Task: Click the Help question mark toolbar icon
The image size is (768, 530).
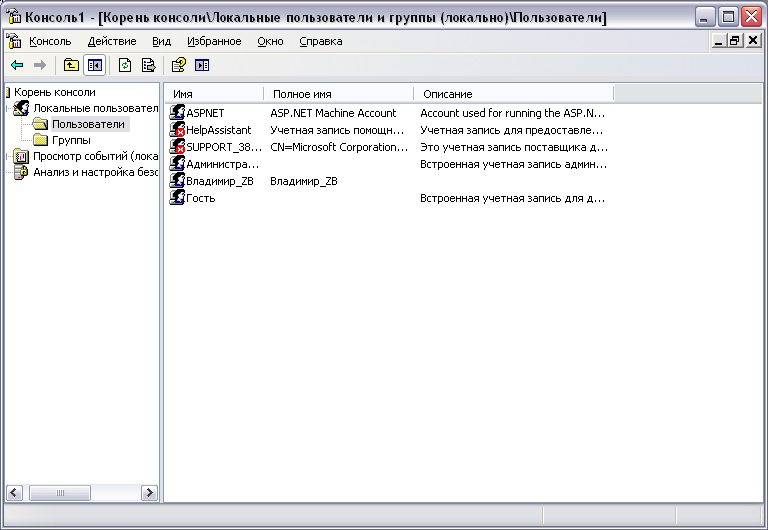Action: pyautogui.click(x=178, y=65)
